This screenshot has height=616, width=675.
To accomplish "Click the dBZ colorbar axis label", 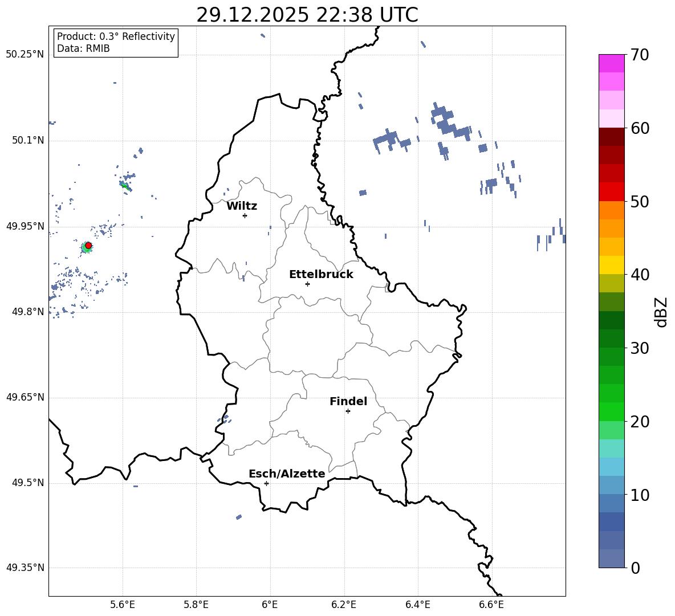I will 661,312.
